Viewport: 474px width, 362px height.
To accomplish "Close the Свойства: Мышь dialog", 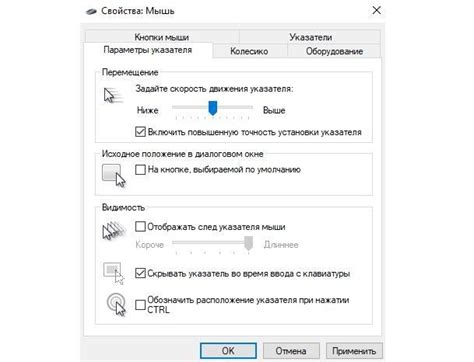I will [376, 10].
